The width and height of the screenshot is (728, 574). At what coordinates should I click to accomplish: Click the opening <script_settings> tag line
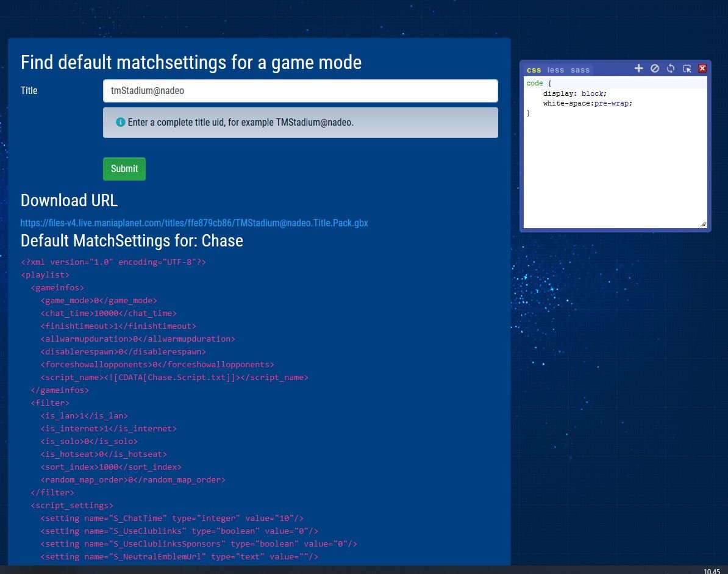[x=72, y=505]
